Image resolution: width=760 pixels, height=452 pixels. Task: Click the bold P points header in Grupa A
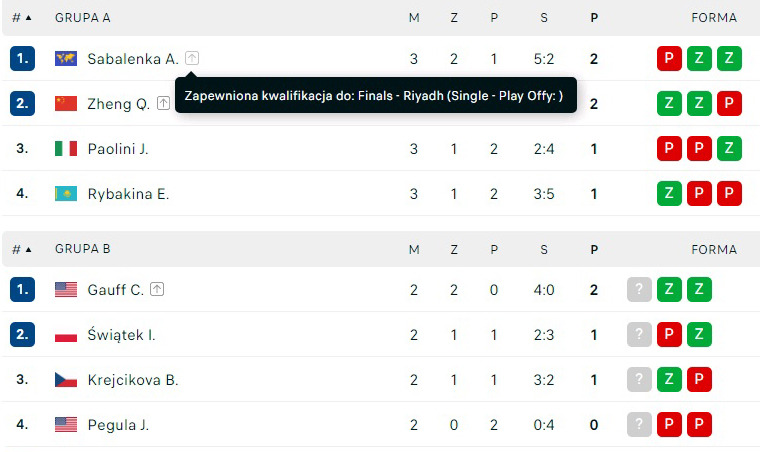coord(594,18)
